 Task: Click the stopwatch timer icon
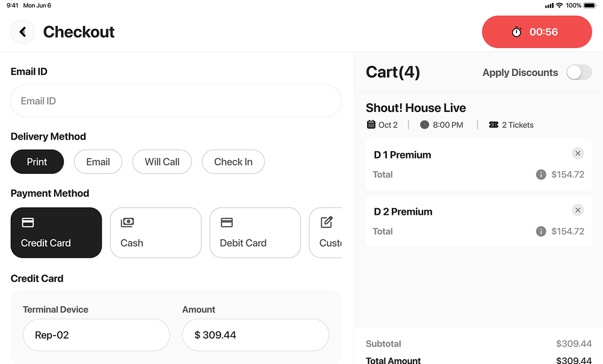coord(516,32)
